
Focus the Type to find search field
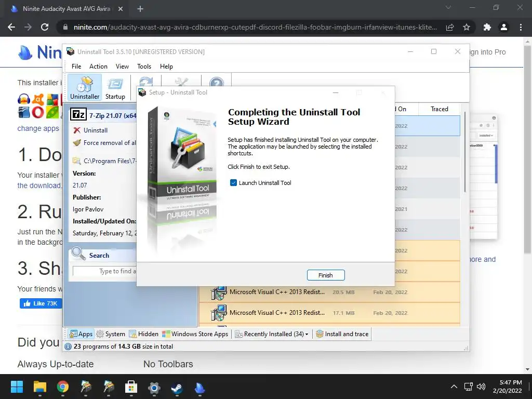(x=104, y=271)
